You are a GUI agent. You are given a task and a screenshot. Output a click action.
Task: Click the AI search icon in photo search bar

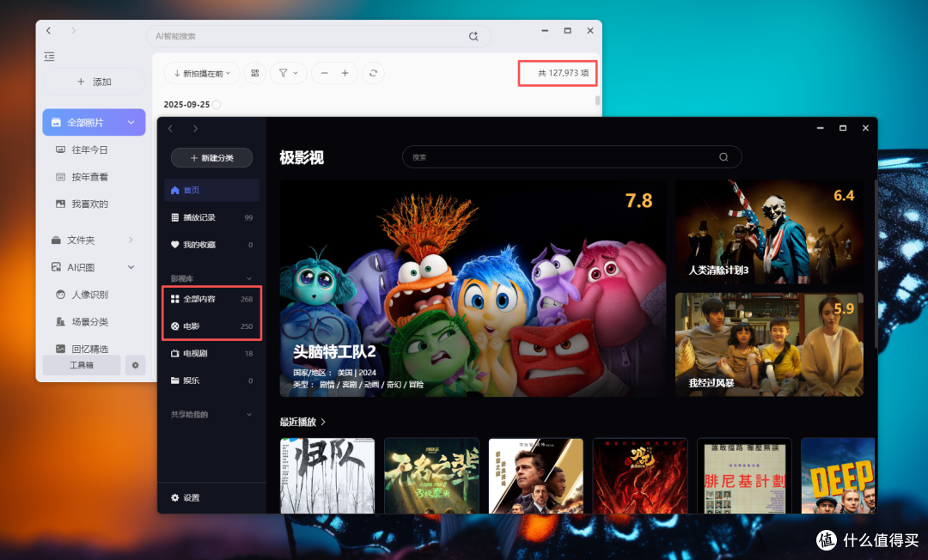473,36
